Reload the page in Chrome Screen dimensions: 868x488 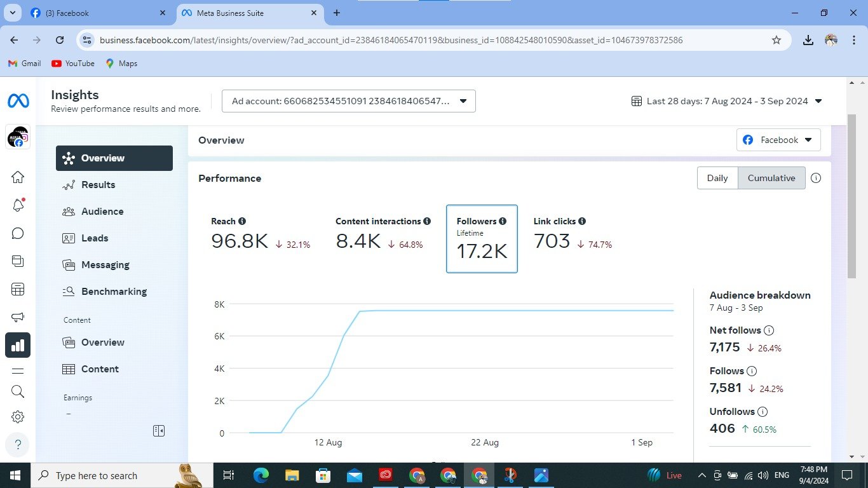click(60, 40)
